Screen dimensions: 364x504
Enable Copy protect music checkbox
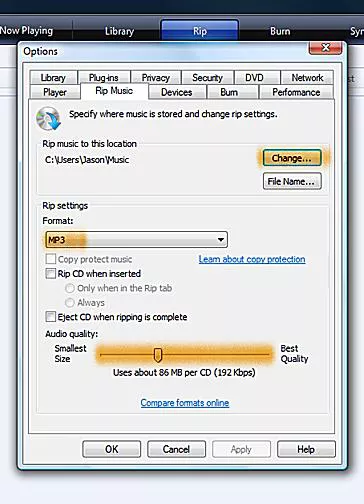[51, 259]
